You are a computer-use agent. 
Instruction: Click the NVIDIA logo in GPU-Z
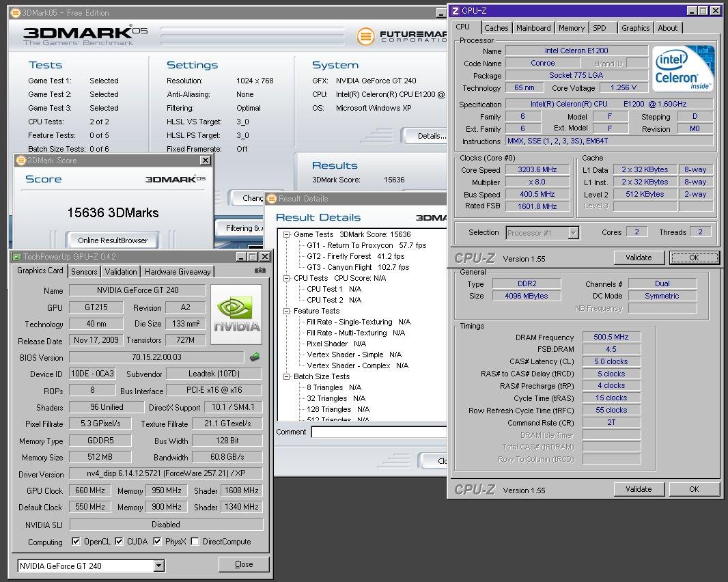236,314
